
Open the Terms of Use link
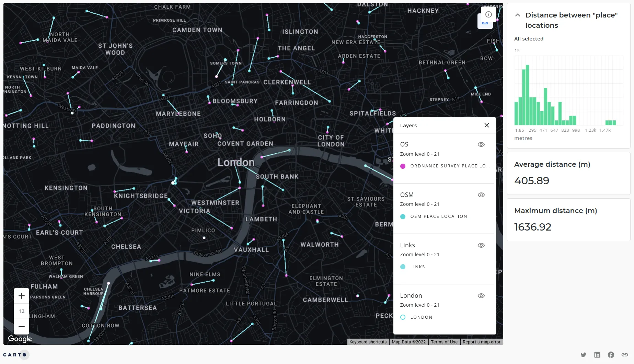click(444, 342)
